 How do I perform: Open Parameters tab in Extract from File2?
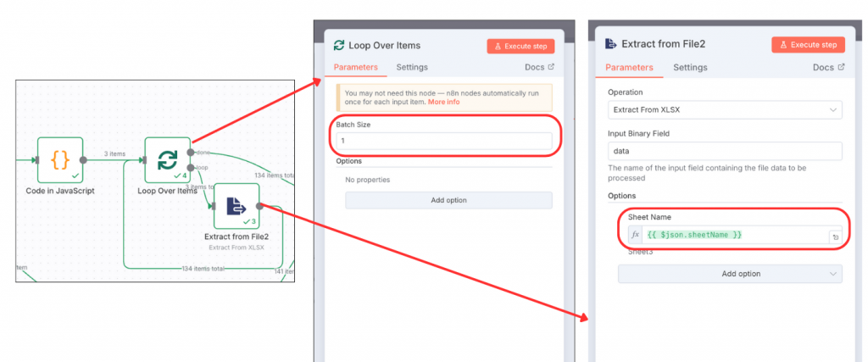(x=630, y=67)
